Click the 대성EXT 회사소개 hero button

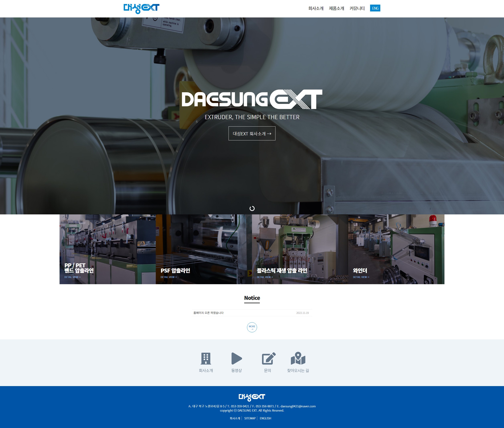click(252, 133)
